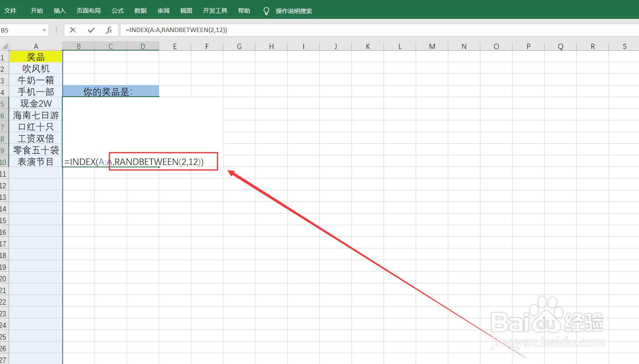This screenshot has height=364, width=639.
Task: Open the 文件 menu
Action: 10,11
